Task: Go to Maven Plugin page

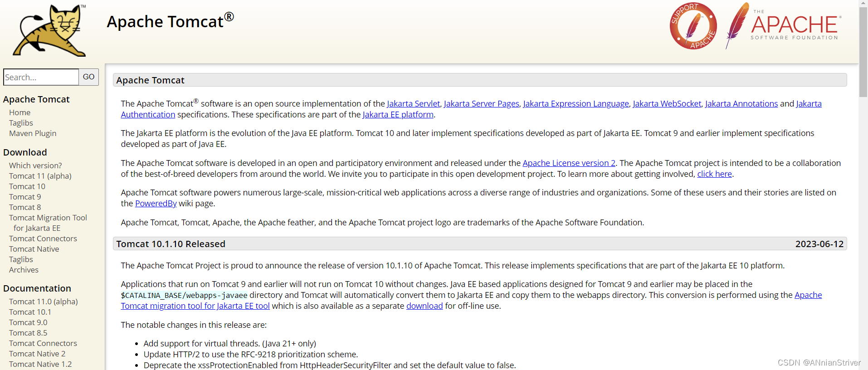Action: [33, 133]
